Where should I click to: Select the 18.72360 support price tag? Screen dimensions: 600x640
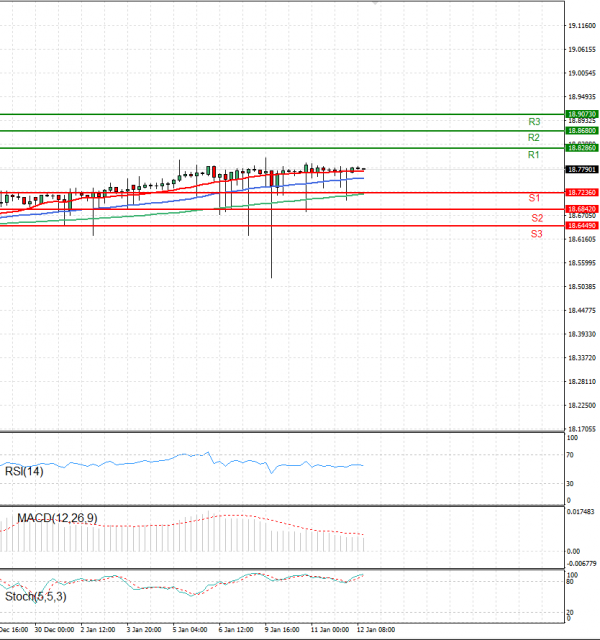pos(582,192)
